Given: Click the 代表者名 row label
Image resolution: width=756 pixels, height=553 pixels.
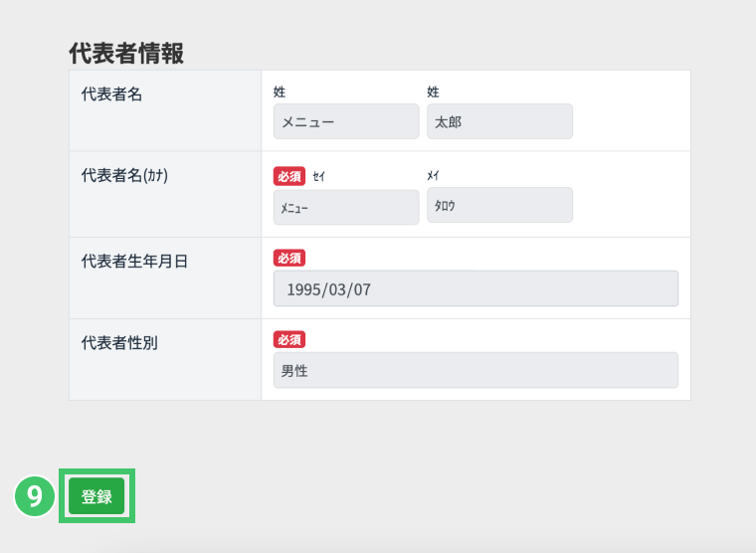Looking at the screenshot, I should click(111, 94).
